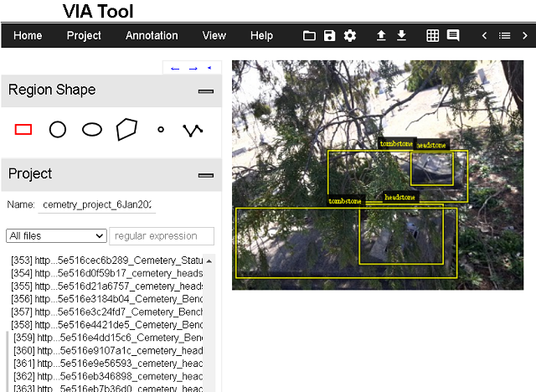Screen dimensions: 536x392
Task: Click the import annotations upload icon
Action: pyautogui.click(x=381, y=35)
